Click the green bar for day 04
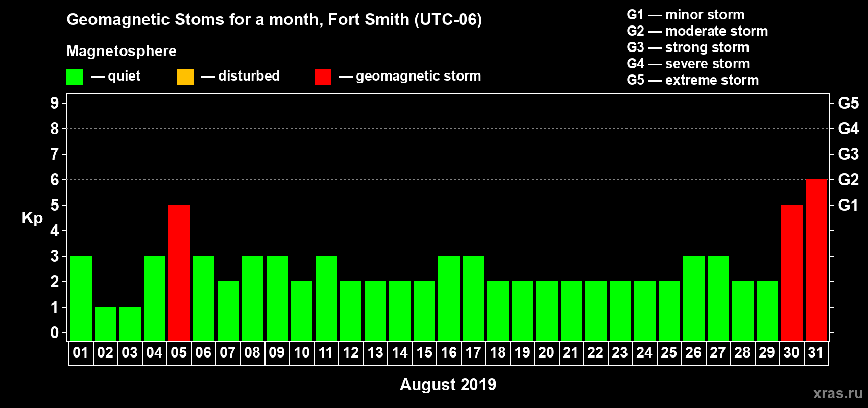 (x=155, y=298)
